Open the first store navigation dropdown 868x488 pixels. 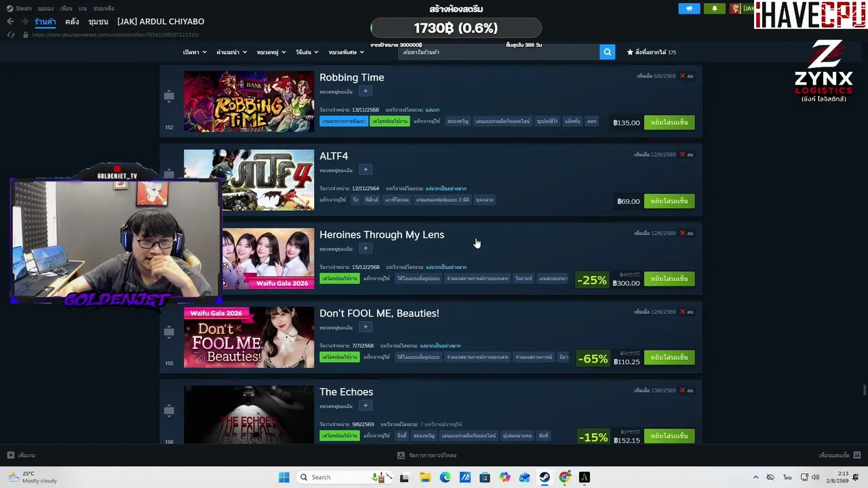194,52
